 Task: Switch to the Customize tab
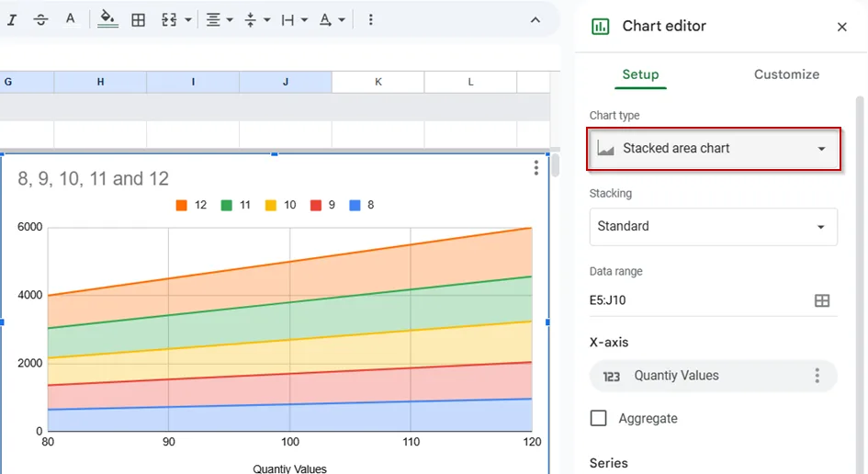click(786, 74)
